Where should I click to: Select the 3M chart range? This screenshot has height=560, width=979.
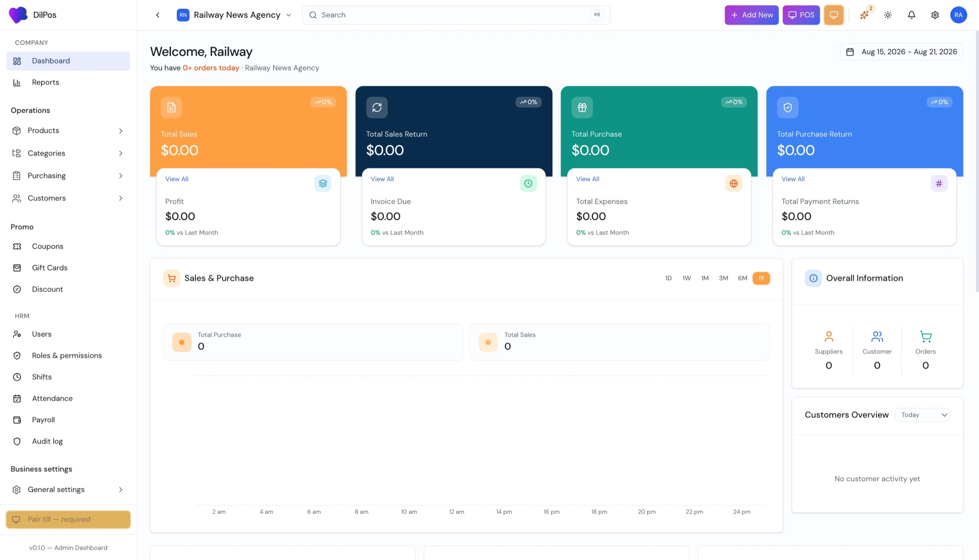[x=723, y=278]
